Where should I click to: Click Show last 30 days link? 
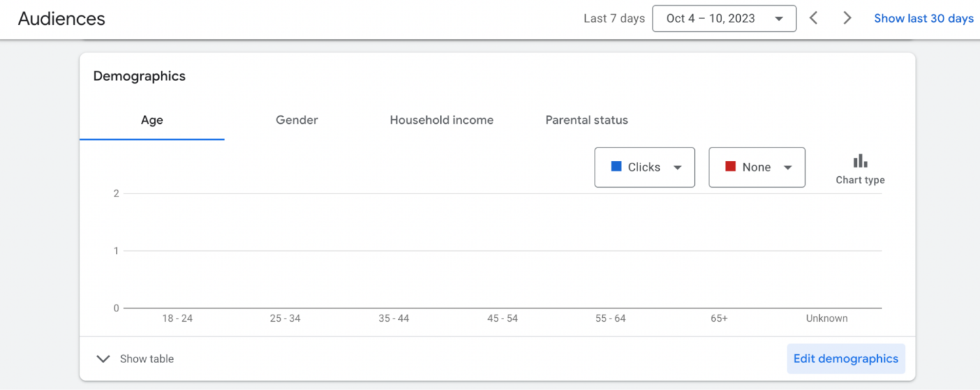click(x=923, y=19)
